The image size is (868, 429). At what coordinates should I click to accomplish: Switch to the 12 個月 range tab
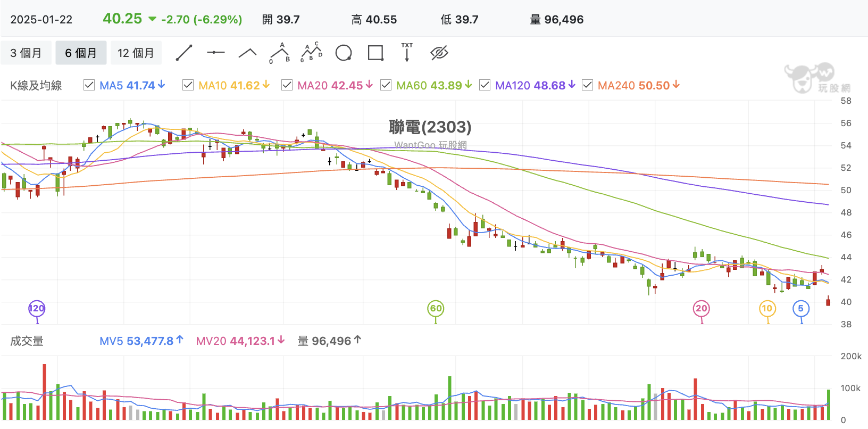pos(136,53)
